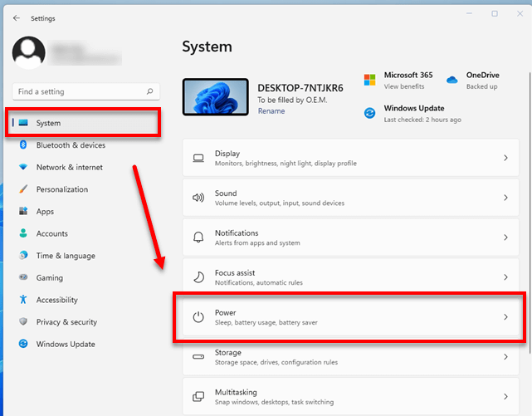Expand Focus assist chevron
The width and height of the screenshot is (532, 416).
click(x=505, y=277)
